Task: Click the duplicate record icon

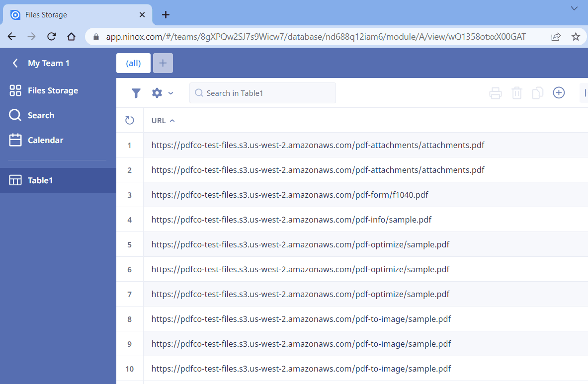Action: 538,93
